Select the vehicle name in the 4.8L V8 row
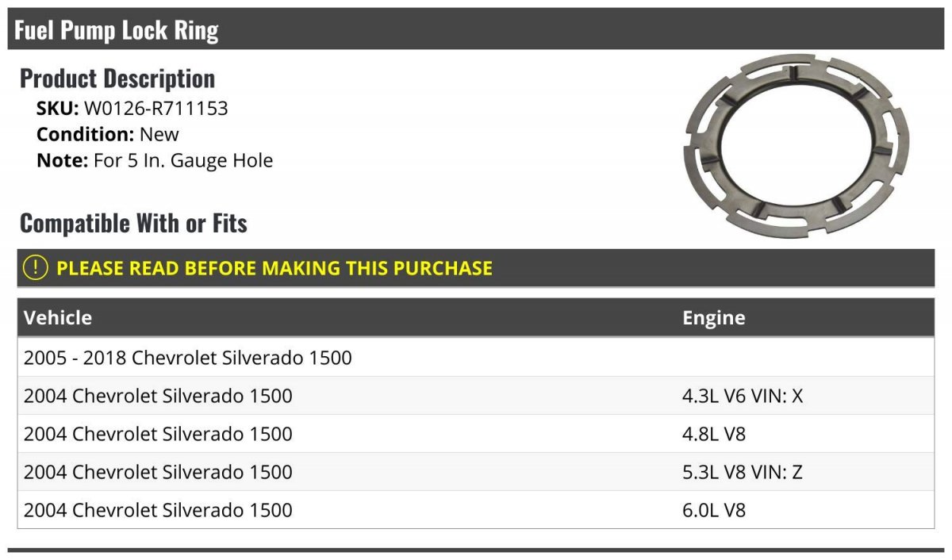This screenshot has width=952, height=560. 158,434
